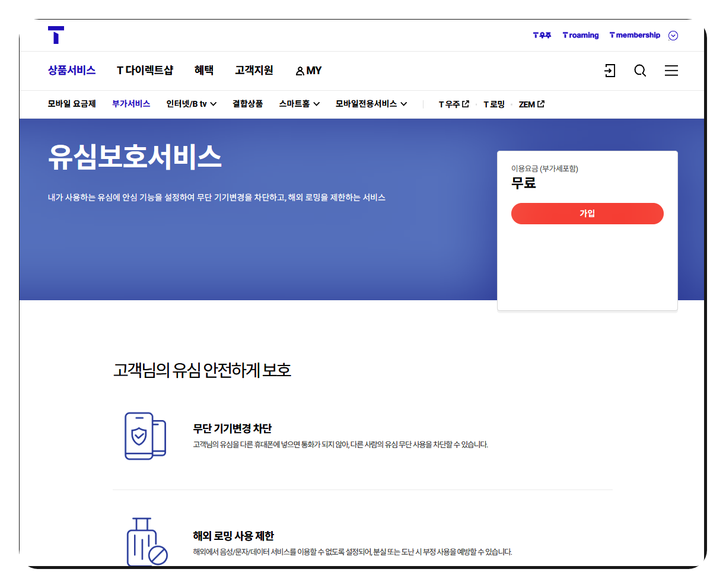Image resolution: width=726 pixels, height=588 pixels.
Task: Click 이용요금 (부가세포함) label
Action: (544, 169)
